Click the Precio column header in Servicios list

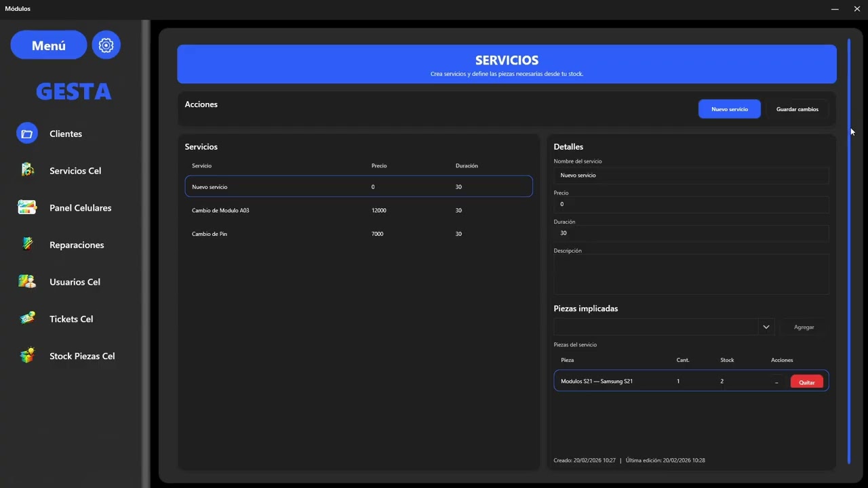point(379,166)
